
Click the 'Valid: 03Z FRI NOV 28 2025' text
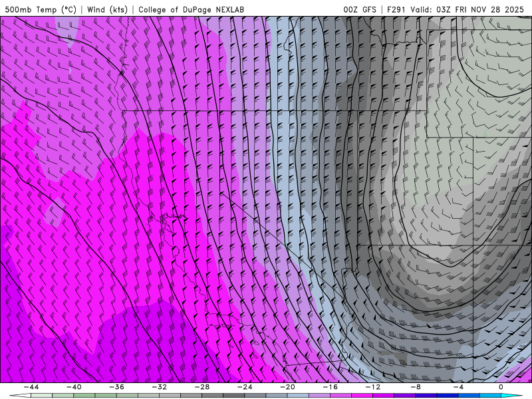467,9
